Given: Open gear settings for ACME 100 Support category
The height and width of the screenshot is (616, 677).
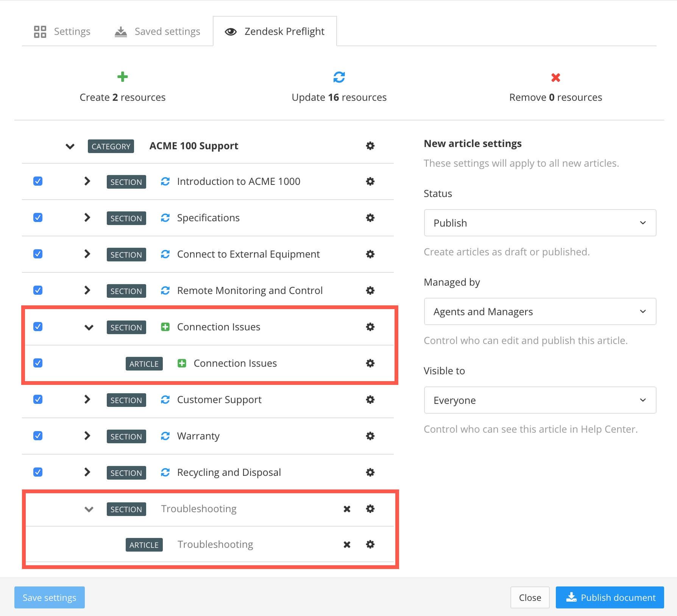Looking at the screenshot, I should pos(370,146).
